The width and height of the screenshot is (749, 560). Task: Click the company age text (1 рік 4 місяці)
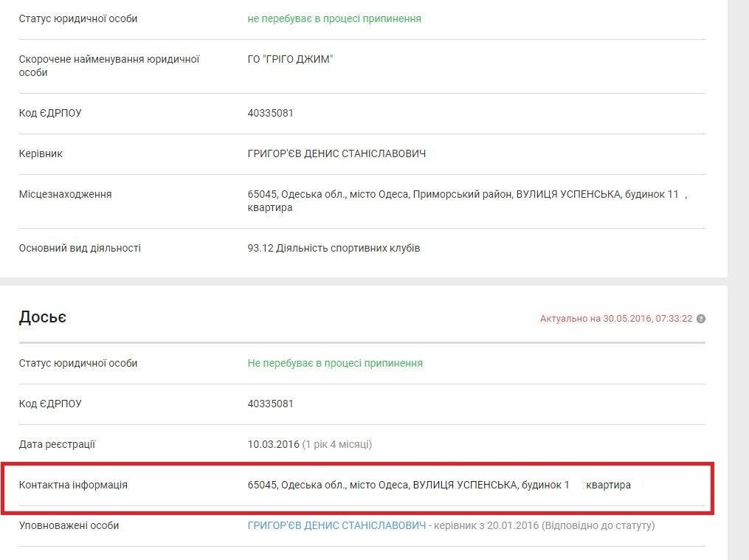point(337,444)
